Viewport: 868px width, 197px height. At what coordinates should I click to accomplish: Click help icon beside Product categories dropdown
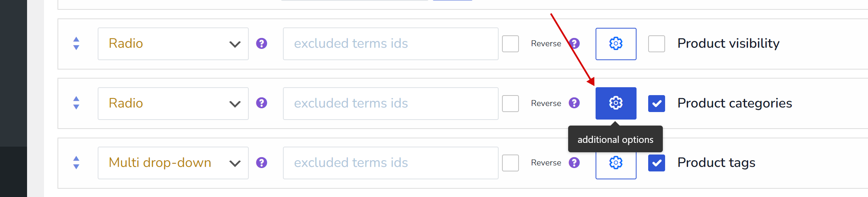(262, 103)
